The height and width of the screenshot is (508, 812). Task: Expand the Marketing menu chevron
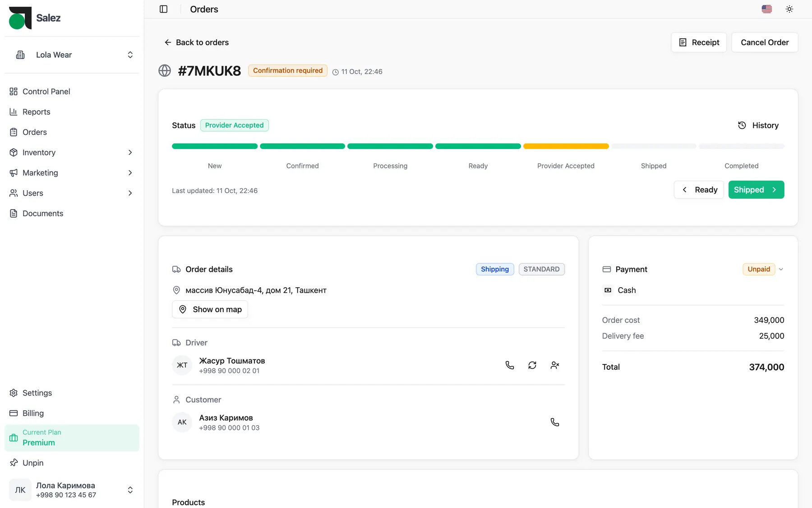130,173
